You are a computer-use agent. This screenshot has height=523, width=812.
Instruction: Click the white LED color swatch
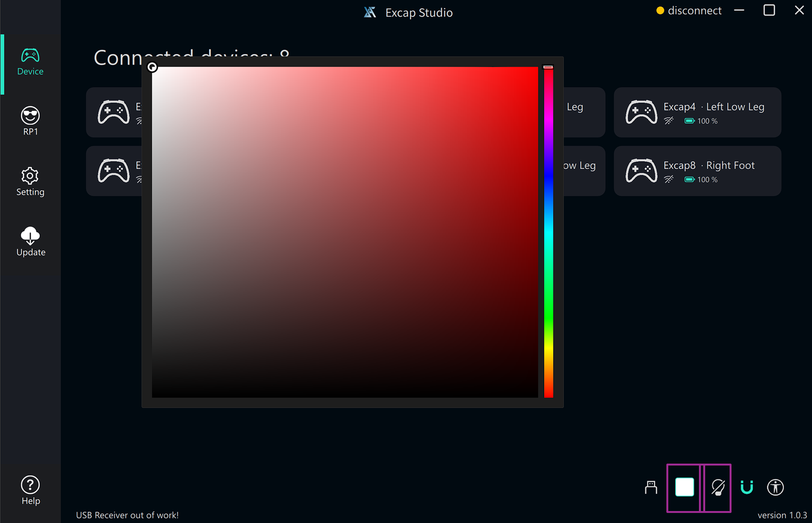click(684, 488)
